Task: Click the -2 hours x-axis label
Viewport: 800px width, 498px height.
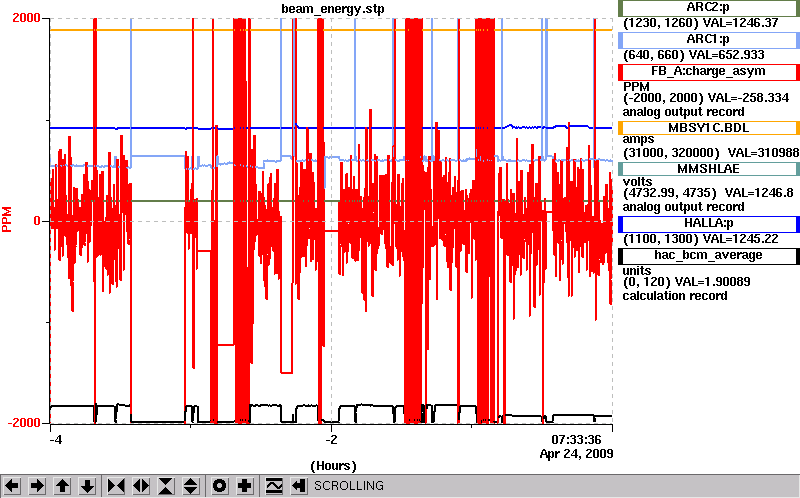Action: [x=332, y=439]
